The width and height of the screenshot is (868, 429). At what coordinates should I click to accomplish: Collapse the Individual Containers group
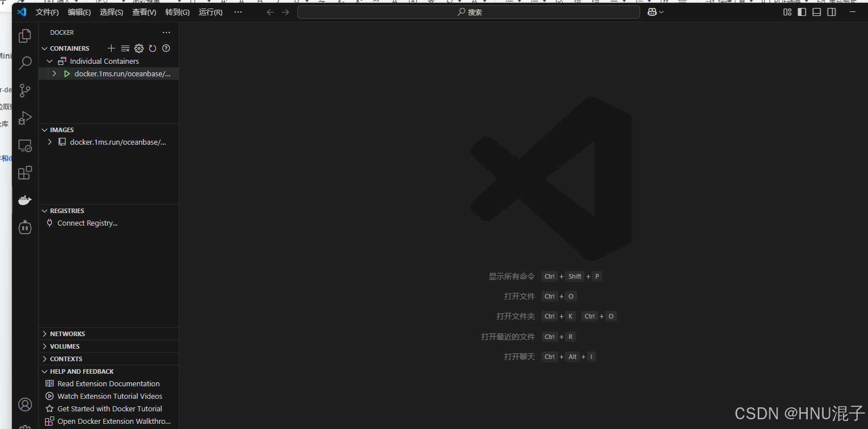tap(50, 61)
